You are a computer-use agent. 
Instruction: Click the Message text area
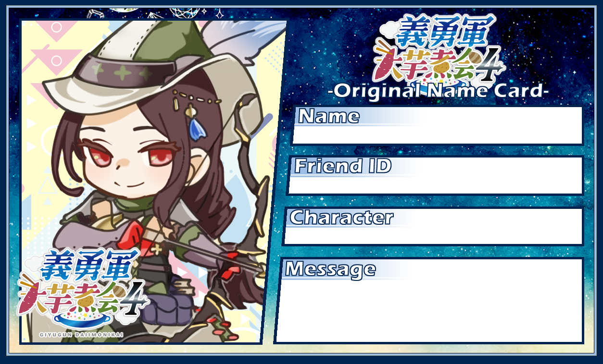coord(429,301)
